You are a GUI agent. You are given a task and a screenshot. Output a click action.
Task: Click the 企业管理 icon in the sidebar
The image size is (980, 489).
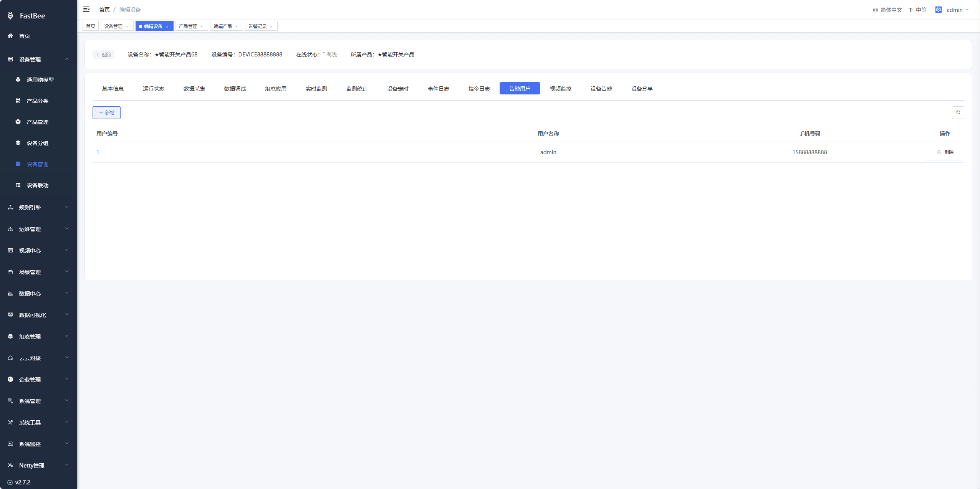10,379
